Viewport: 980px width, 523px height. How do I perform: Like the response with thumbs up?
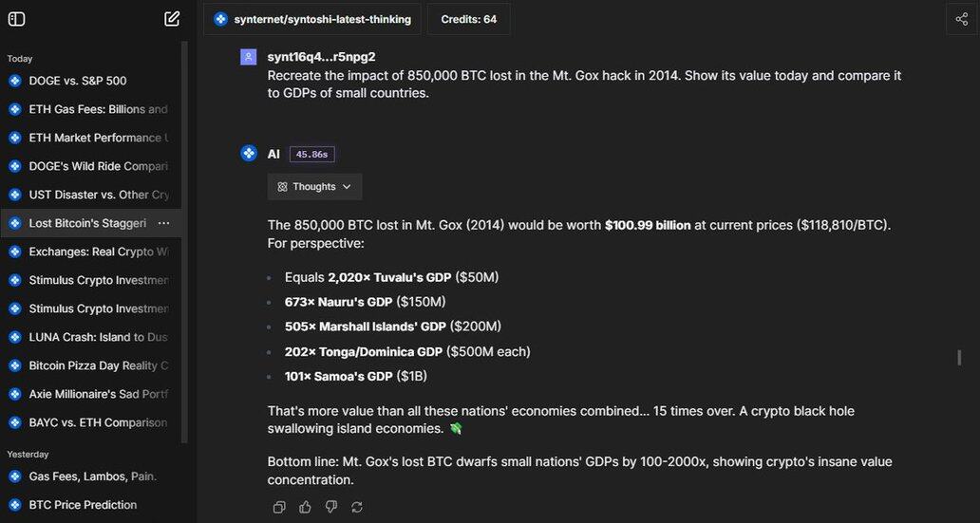click(x=305, y=507)
